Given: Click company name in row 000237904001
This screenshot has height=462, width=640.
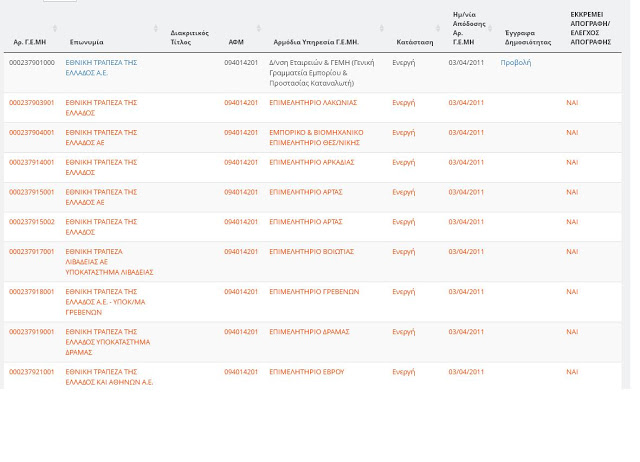Looking at the screenshot, I should click(101, 138).
